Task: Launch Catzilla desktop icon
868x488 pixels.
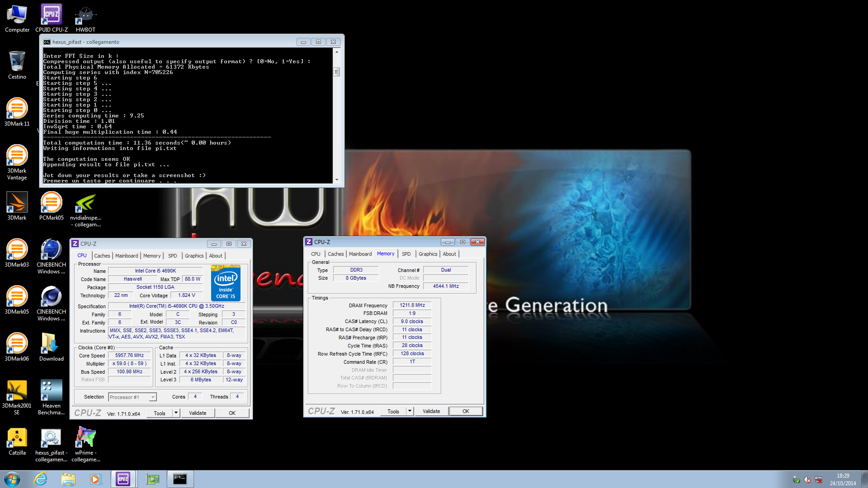Action: click(17, 441)
